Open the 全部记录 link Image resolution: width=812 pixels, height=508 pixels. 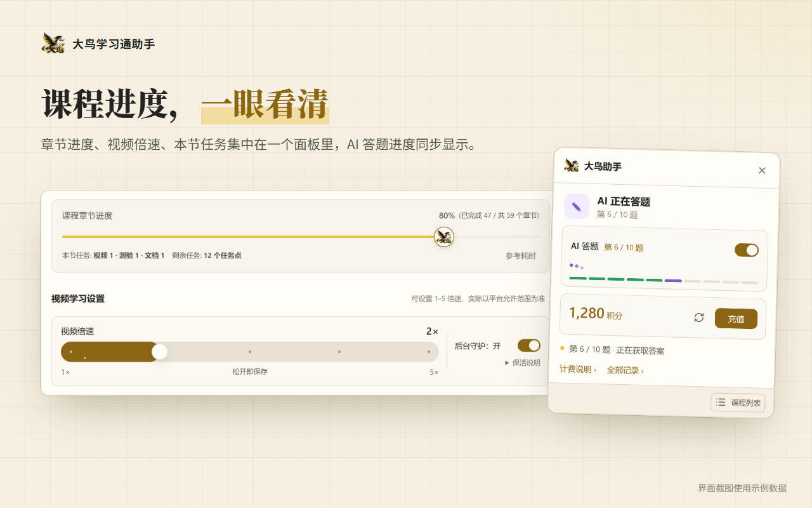(625, 370)
